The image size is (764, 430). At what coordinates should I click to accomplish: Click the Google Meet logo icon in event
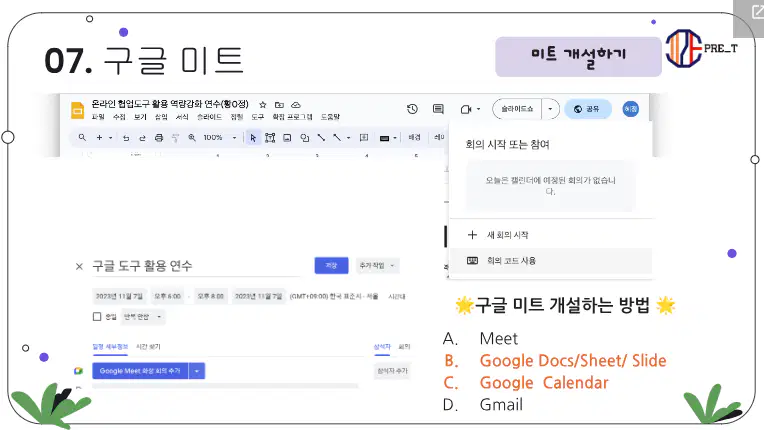[78, 371]
